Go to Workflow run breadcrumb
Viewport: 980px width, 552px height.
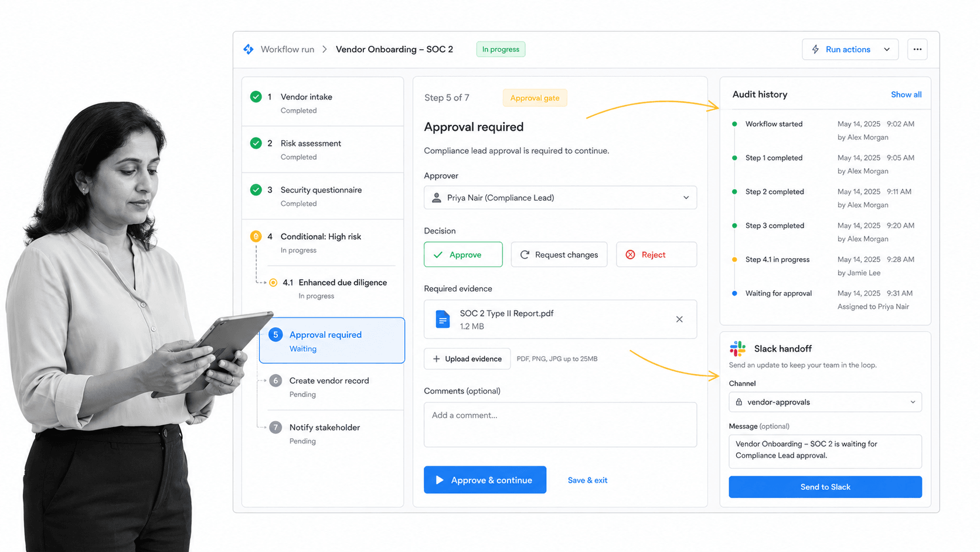tap(287, 49)
